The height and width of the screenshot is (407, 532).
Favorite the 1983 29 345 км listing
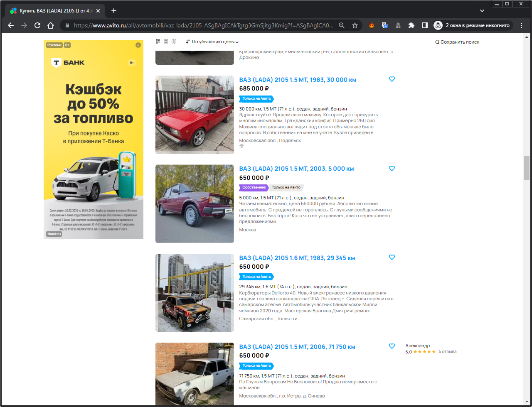click(x=392, y=257)
